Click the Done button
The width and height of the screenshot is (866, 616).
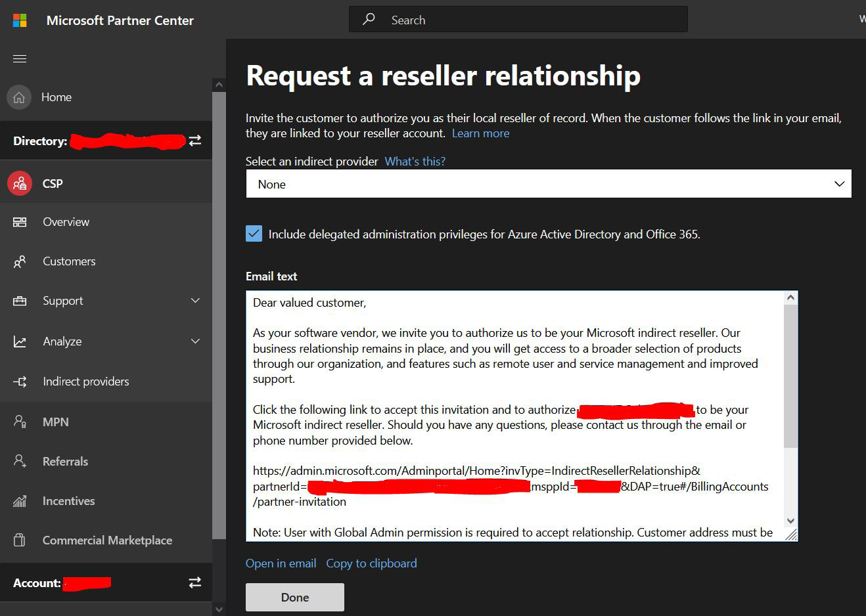point(295,597)
